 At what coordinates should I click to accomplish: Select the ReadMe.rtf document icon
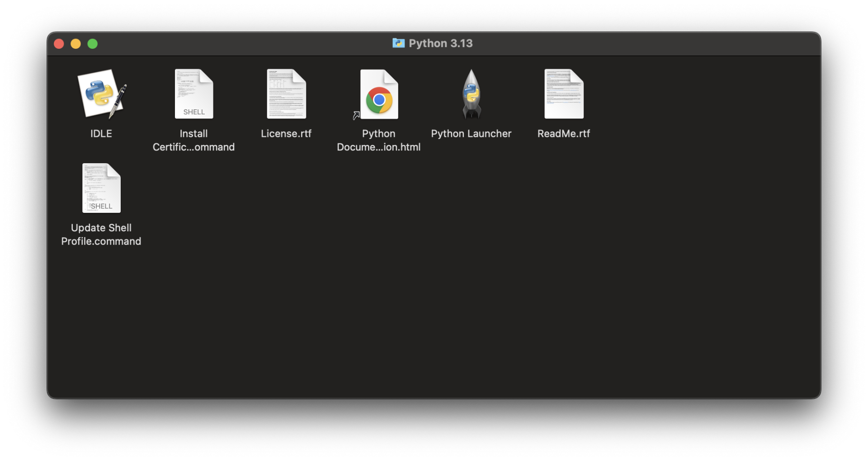[564, 94]
